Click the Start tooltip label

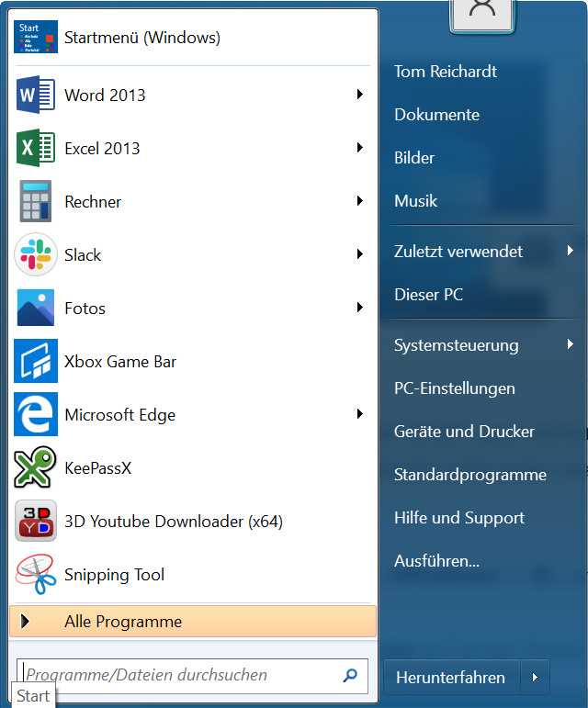click(32, 696)
